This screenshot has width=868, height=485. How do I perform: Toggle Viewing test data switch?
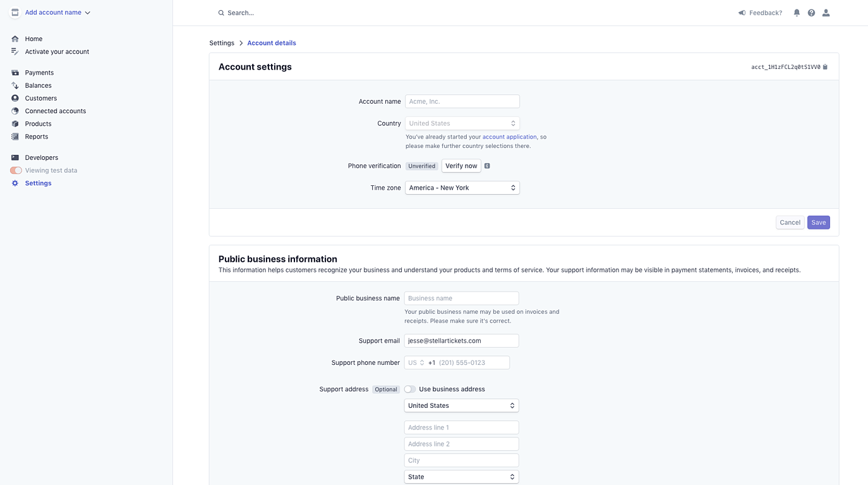pyautogui.click(x=16, y=171)
